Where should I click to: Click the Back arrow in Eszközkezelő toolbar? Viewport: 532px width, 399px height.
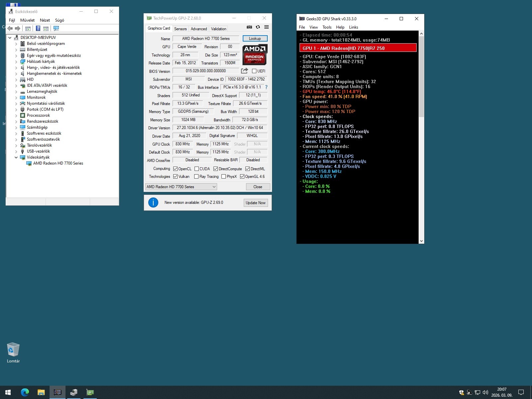[10, 29]
